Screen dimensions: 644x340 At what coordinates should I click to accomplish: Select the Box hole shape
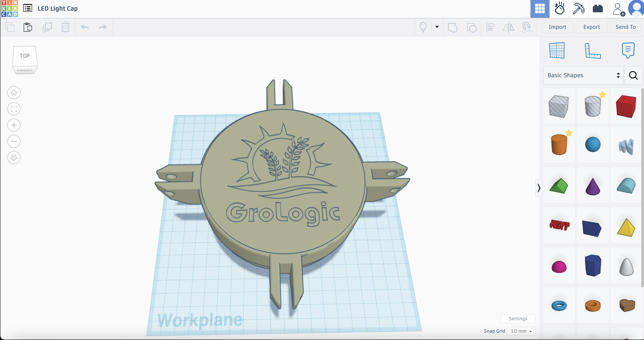click(559, 106)
